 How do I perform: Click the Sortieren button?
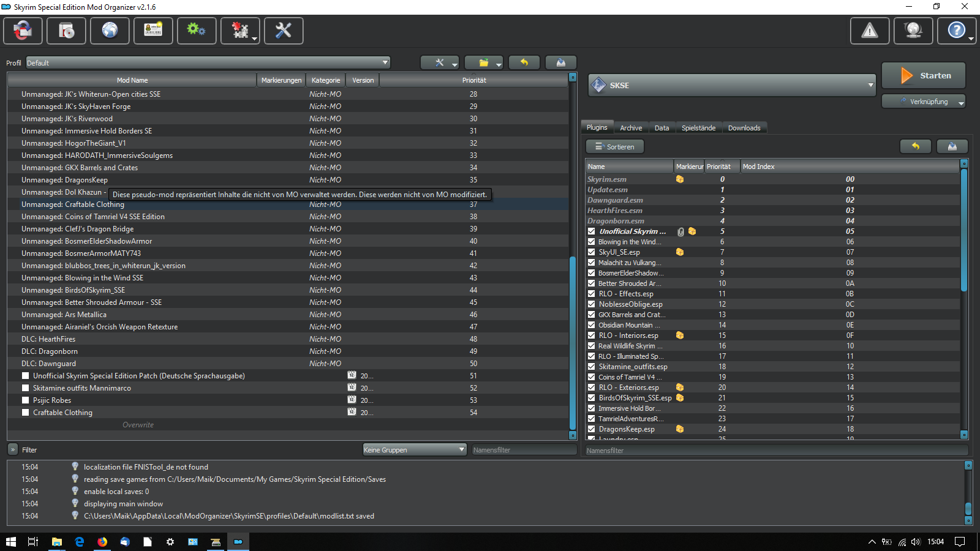pos(615,147)
